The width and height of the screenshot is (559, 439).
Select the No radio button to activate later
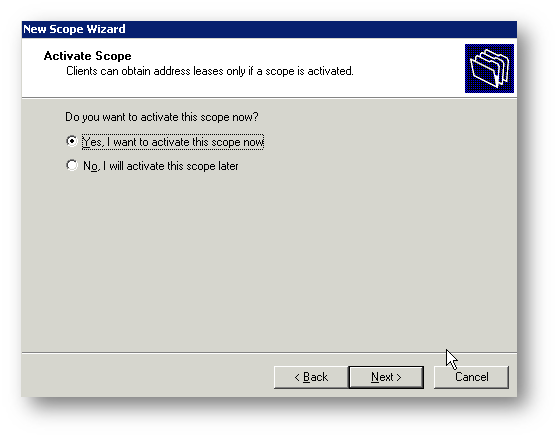(72, 165)
